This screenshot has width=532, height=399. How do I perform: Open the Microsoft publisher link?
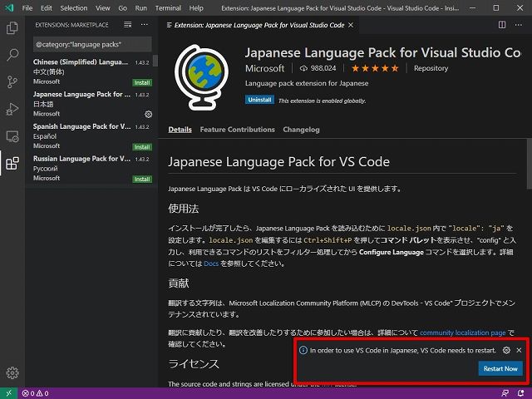point(264,68)
